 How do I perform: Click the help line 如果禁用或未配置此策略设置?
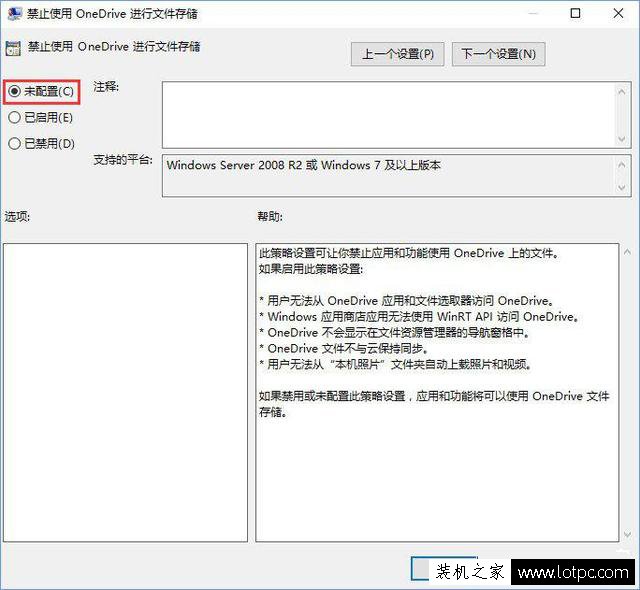pyautogui.click(x=434, y=404)
